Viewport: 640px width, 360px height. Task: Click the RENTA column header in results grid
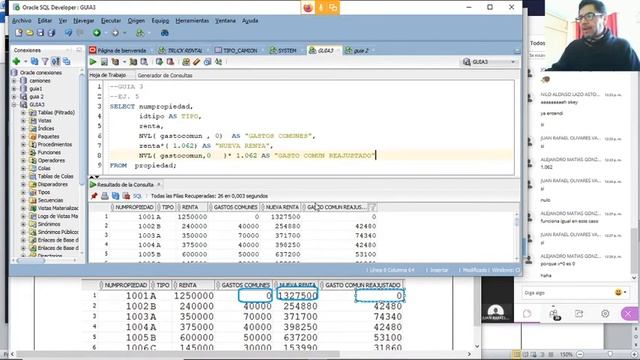pyautogui.click(x=190, y=207)
